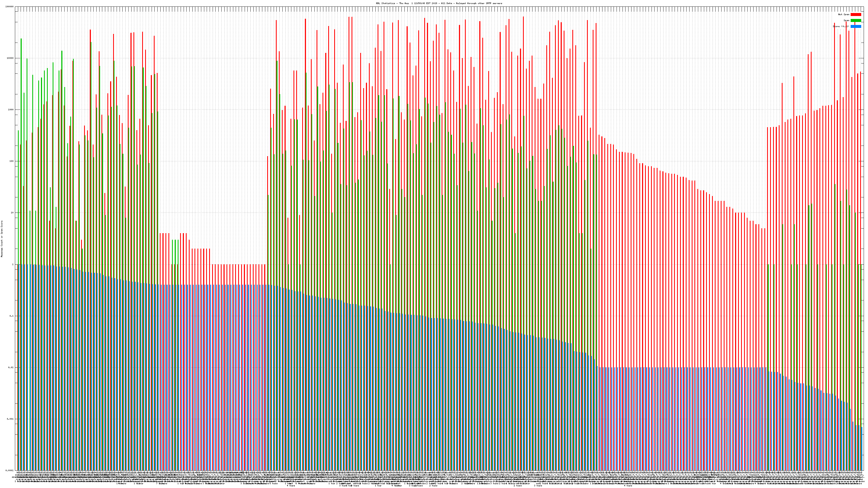Click the 0.0001 y-axis tick label
Screen dimensions: 868x488
tap(10, 470)
